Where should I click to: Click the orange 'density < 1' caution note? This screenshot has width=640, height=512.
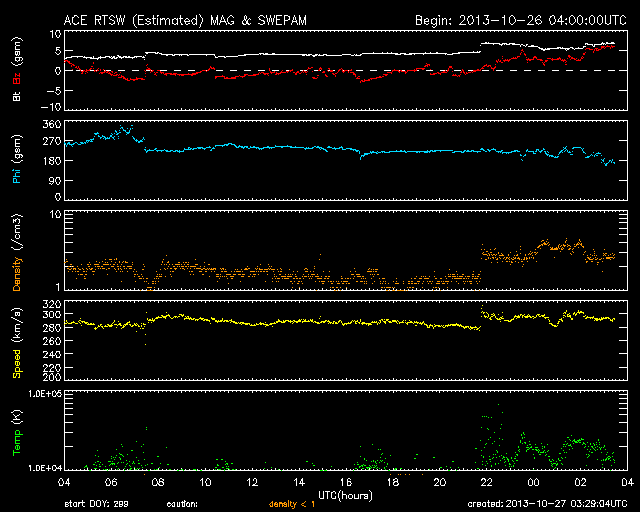click(292, 504)
